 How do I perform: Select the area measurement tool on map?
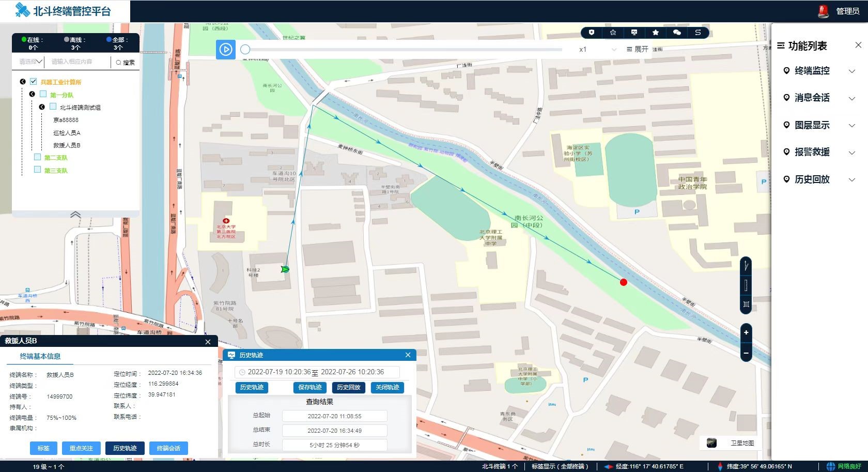(x=746, y=304)
